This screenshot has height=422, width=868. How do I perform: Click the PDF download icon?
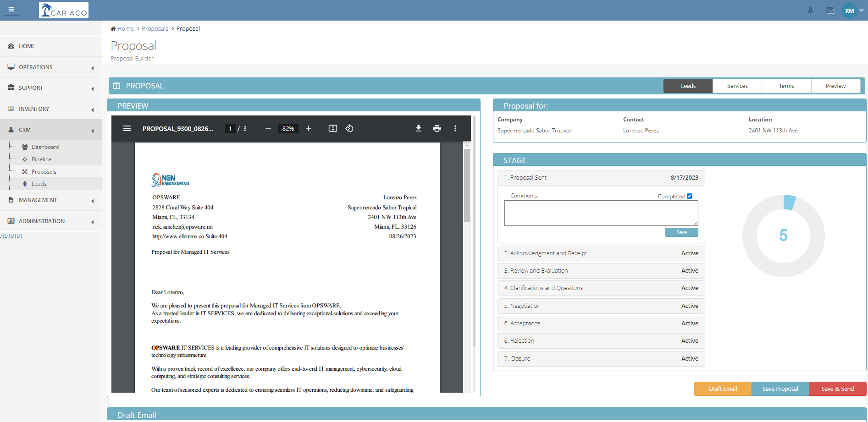[418, 128]
